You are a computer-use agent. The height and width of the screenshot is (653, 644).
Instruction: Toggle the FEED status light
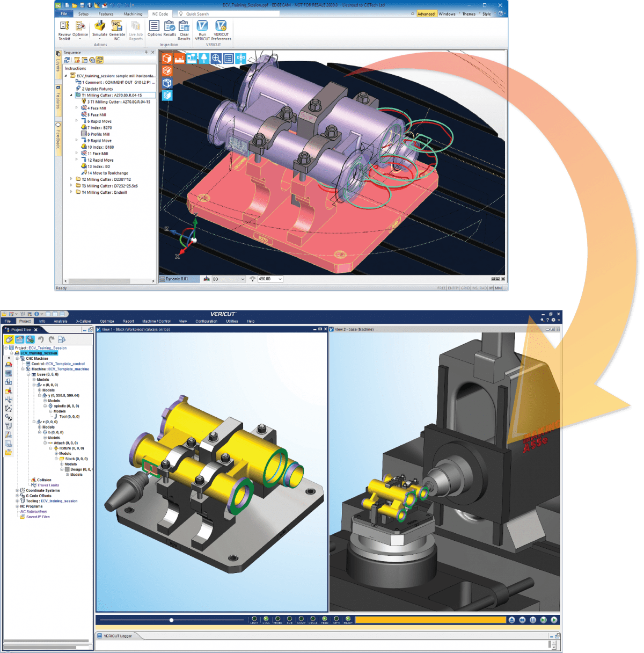tap(325, 618)
